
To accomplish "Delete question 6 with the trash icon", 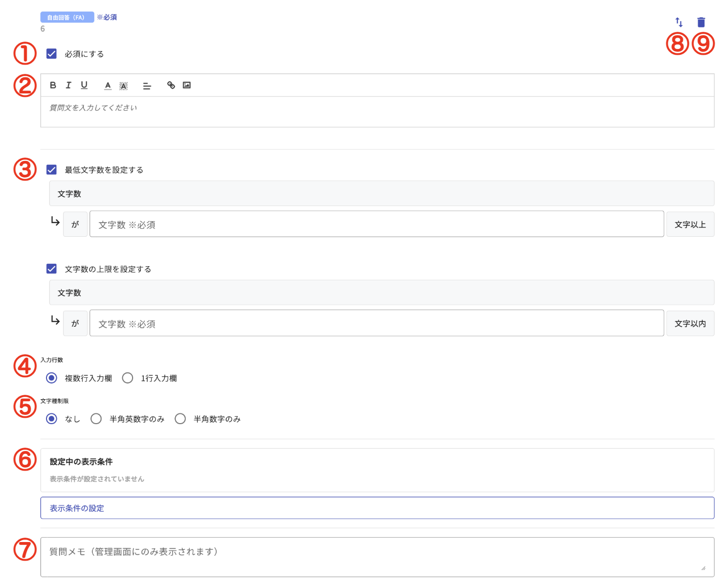I will [702, 21].
